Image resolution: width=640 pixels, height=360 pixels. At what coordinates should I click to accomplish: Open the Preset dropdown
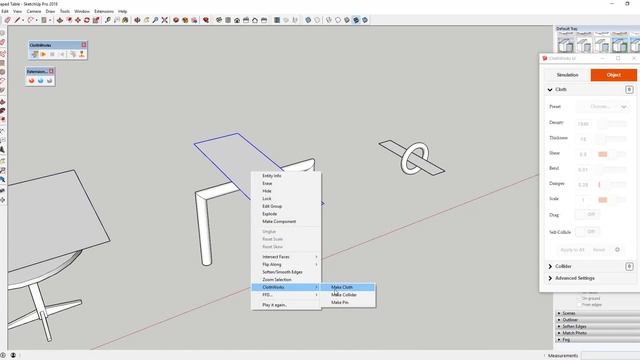pos(602,107)
